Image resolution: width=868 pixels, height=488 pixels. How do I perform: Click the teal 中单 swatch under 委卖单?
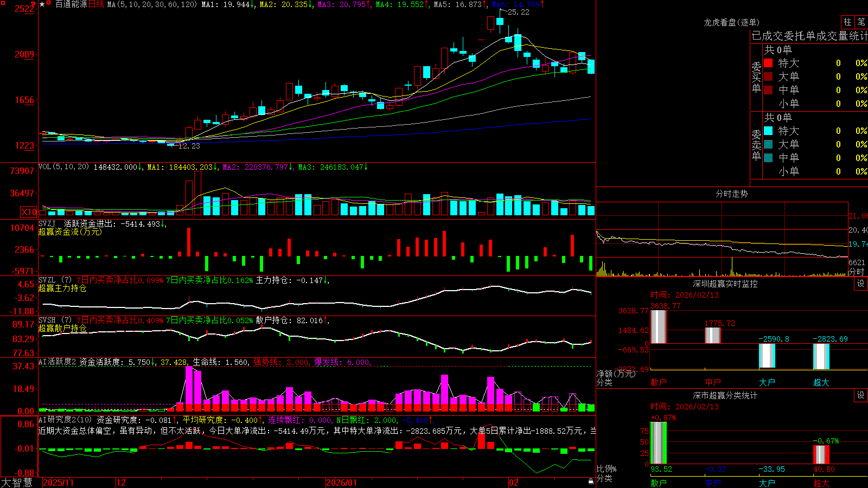click(768, 158)
